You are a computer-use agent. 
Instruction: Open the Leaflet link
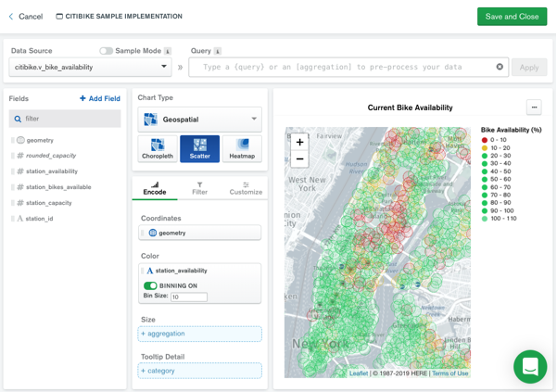pyautogui.click(x=359, y=373)
